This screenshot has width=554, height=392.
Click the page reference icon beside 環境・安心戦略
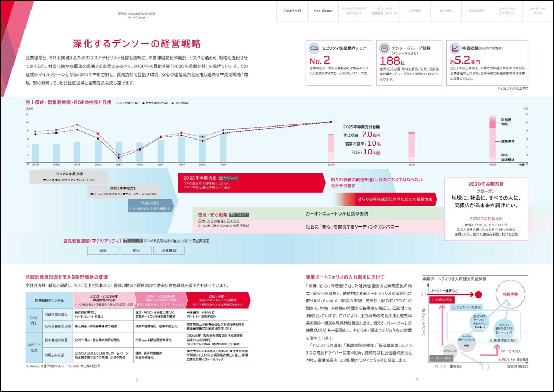(x=238, y=214)
